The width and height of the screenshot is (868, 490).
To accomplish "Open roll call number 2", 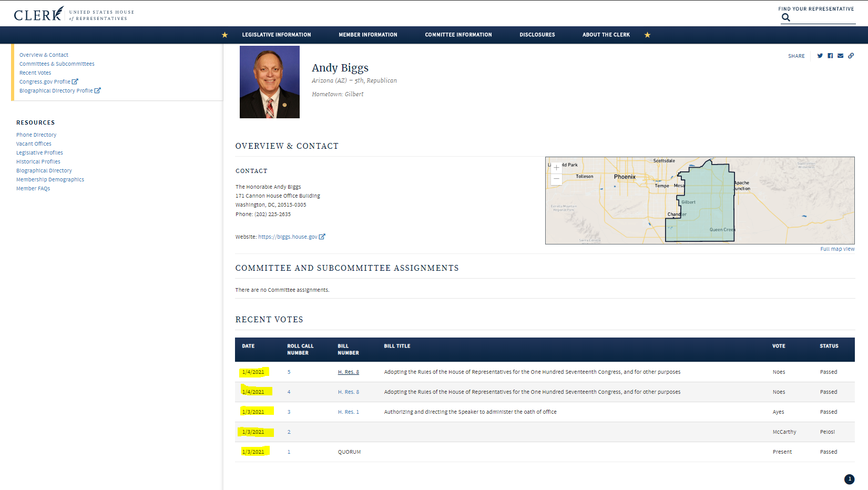I will [289, 432].
